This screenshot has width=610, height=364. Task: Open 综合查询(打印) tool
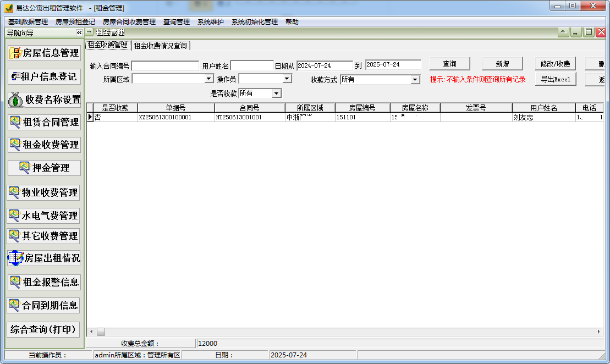click(44, 329)
